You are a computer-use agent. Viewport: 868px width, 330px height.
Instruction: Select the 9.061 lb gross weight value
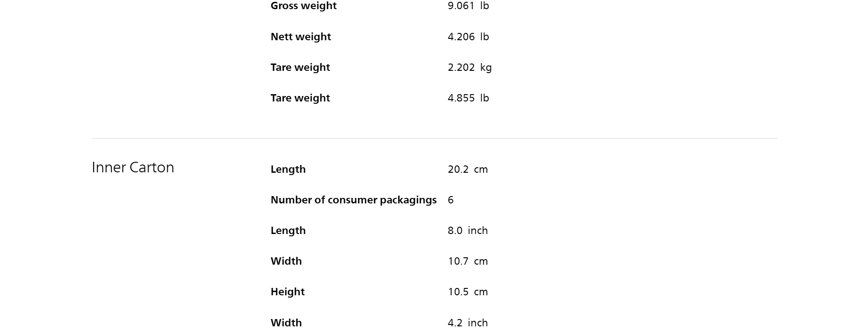(468, 6)
